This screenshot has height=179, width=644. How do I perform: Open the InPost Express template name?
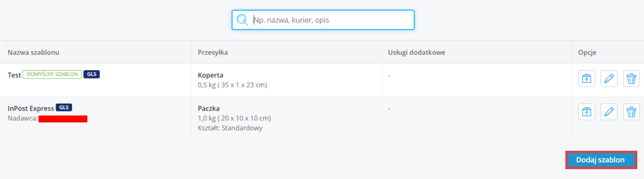[x=31, y=109]
